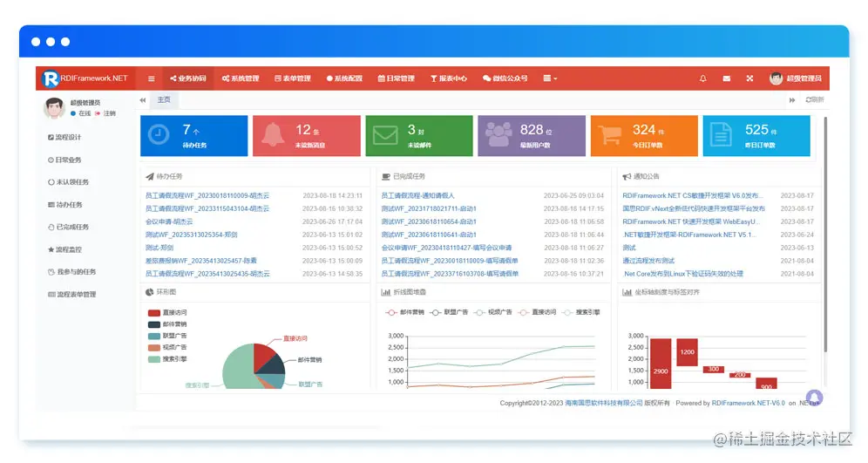Toggle 联盟广告 teal swatch in pie legend

(x=154, y=337)
